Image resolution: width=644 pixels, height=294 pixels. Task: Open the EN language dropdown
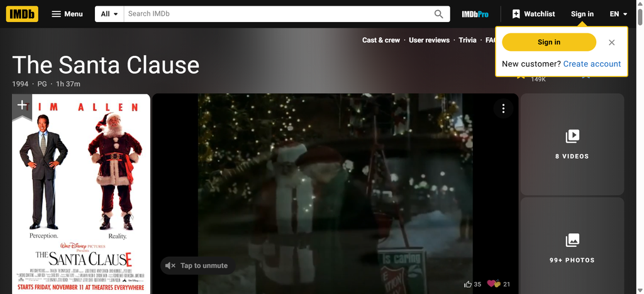pyautogui.click(x=619, y=14)
